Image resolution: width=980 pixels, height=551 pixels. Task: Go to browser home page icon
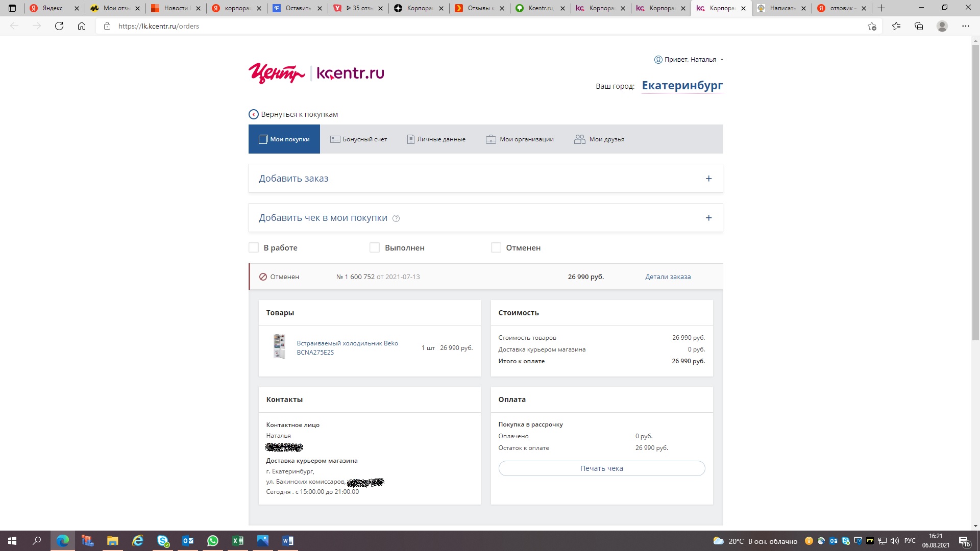(82, 26)
